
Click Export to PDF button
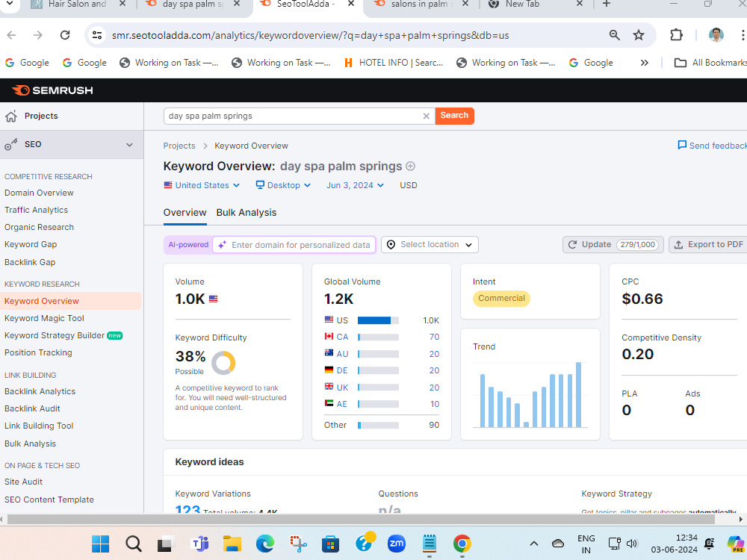coord(708,244)
